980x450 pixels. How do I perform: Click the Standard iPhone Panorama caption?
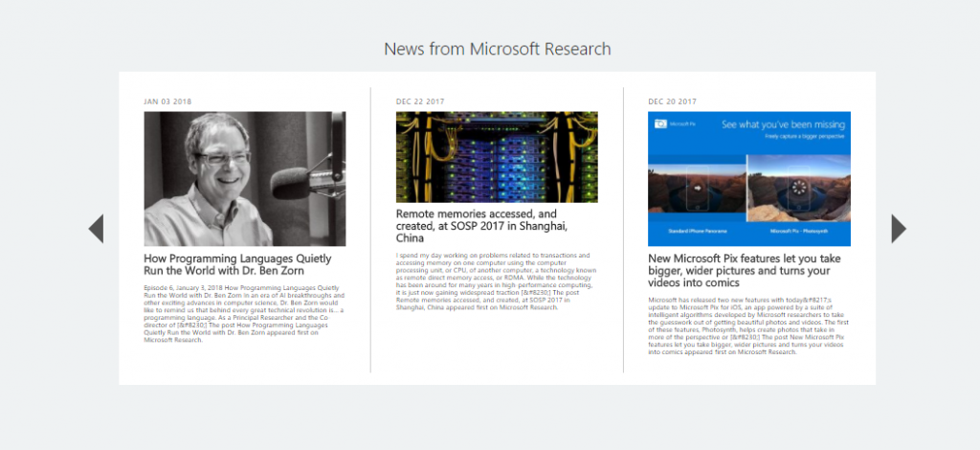point(697,233)
